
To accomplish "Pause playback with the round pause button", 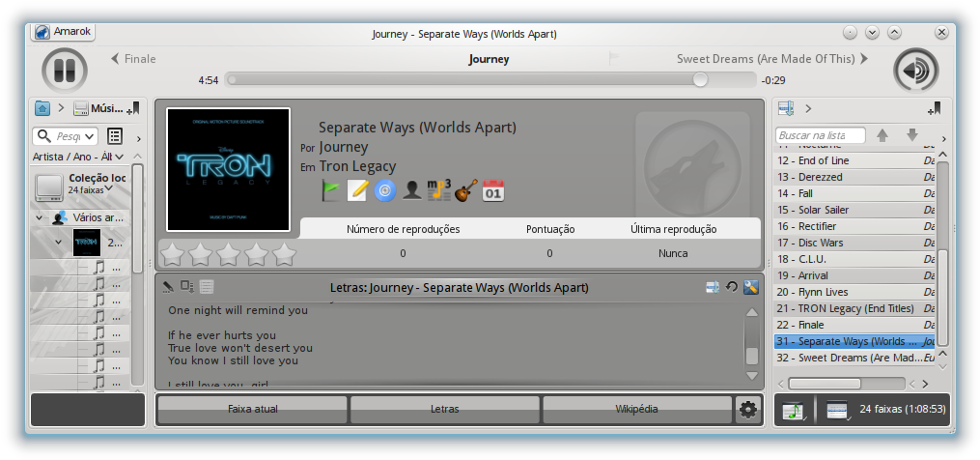I will tap(64, 70).
